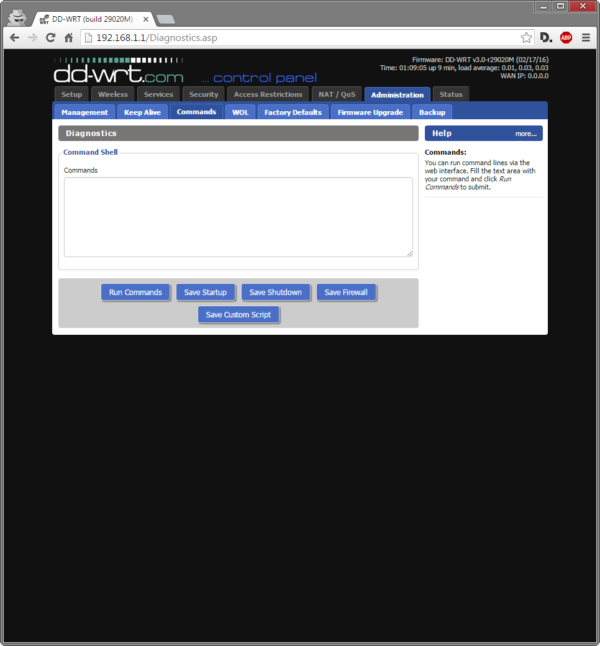
Task: Click Save Startup button
Action: click(207, 292)
